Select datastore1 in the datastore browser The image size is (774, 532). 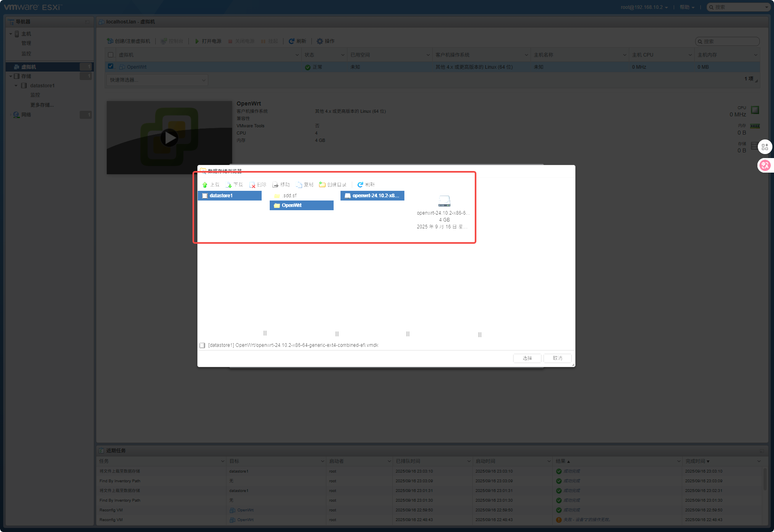230,196
